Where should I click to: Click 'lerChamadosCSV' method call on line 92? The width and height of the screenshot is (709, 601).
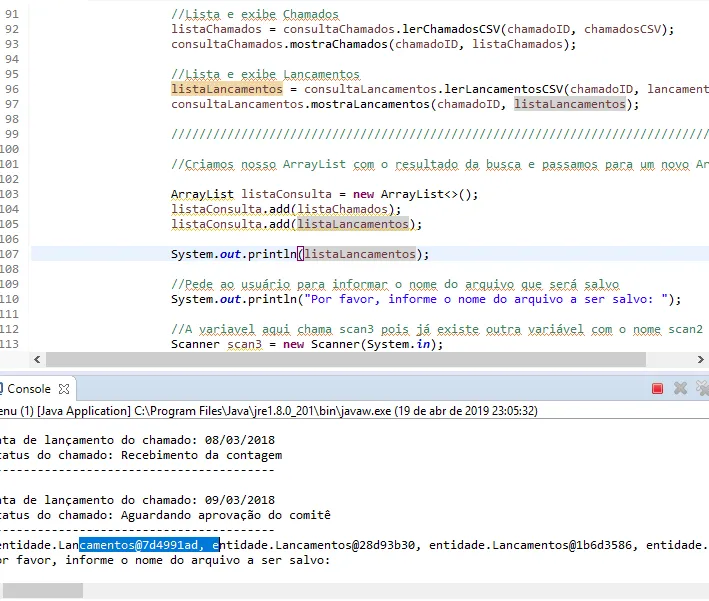click(x=451, y=29)
